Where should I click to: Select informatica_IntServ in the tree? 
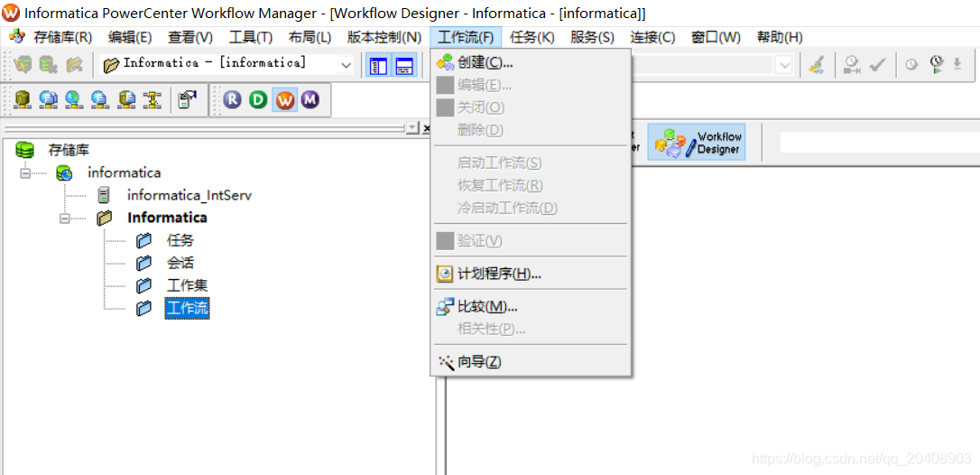tap(190, 195)
